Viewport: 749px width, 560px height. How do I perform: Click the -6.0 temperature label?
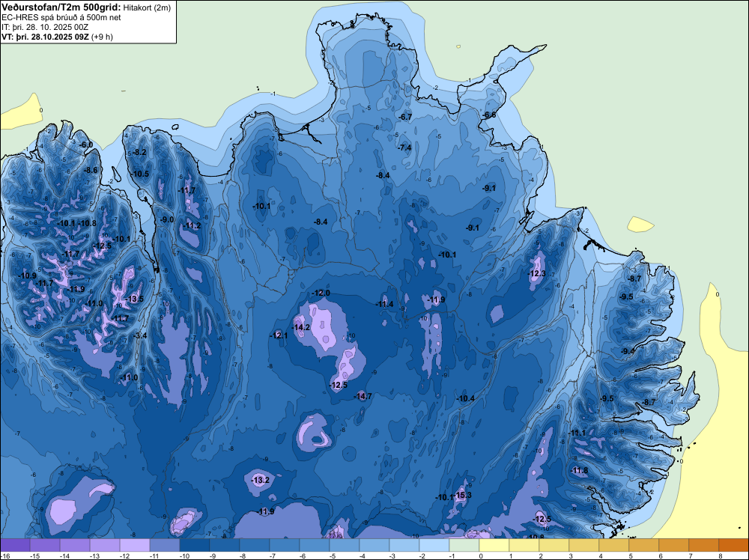86,144
